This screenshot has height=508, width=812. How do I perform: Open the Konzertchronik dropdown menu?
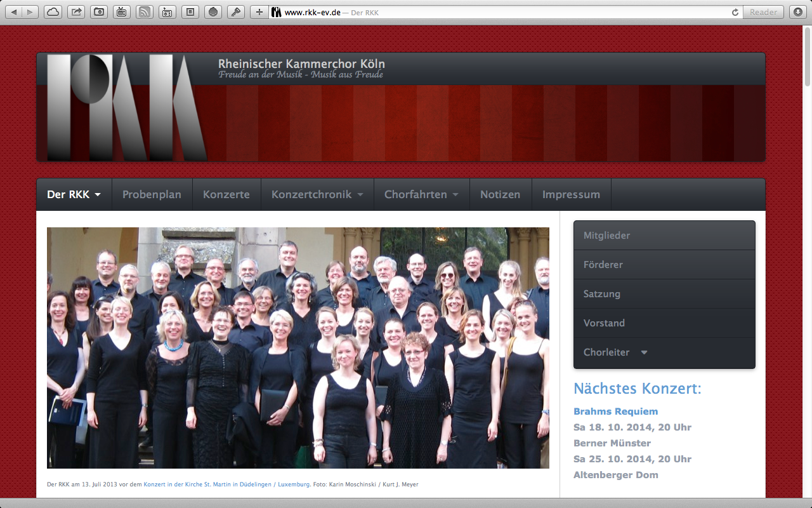[317, 194]
